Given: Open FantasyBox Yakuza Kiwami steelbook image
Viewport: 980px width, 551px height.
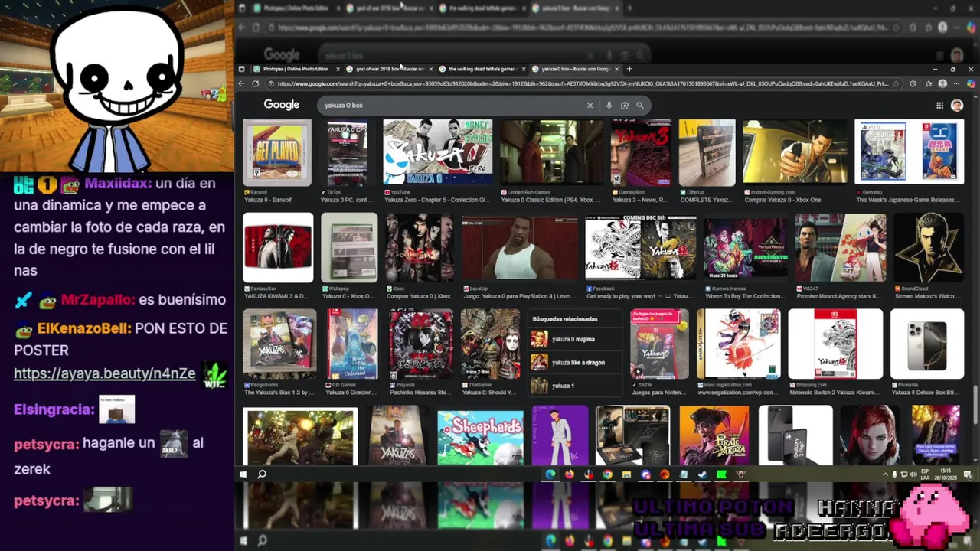Looking at the screenshot, I should [x=278, y=249].
